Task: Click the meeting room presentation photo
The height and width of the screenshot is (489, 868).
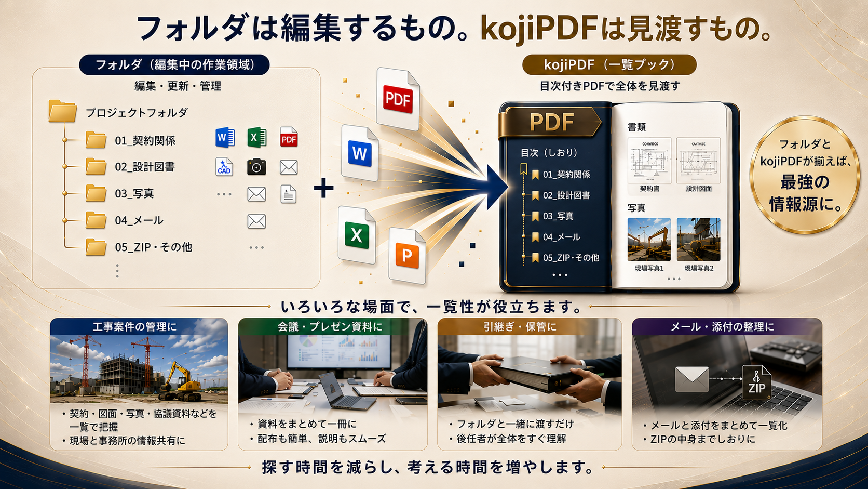Action: pyautogui.click(x=332, y=373)
